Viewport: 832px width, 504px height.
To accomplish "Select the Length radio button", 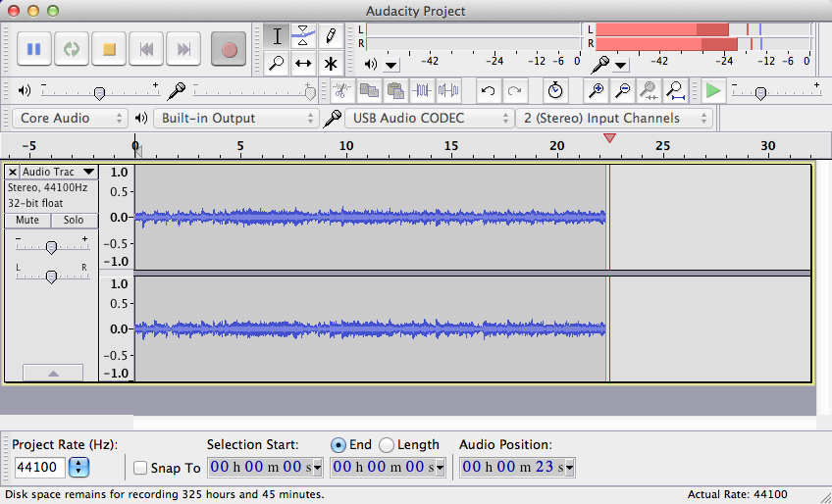I will [387, 444].
